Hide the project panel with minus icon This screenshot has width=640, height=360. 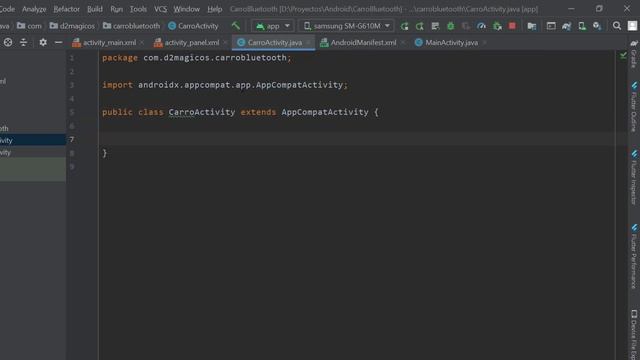pyautogui.click(x=58, y=42)
